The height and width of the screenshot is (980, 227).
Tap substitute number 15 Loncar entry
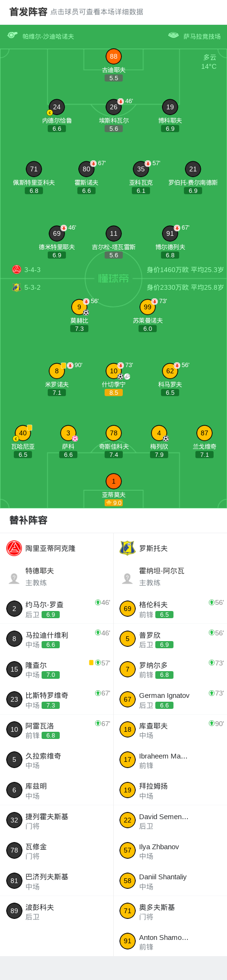[57, 669]
